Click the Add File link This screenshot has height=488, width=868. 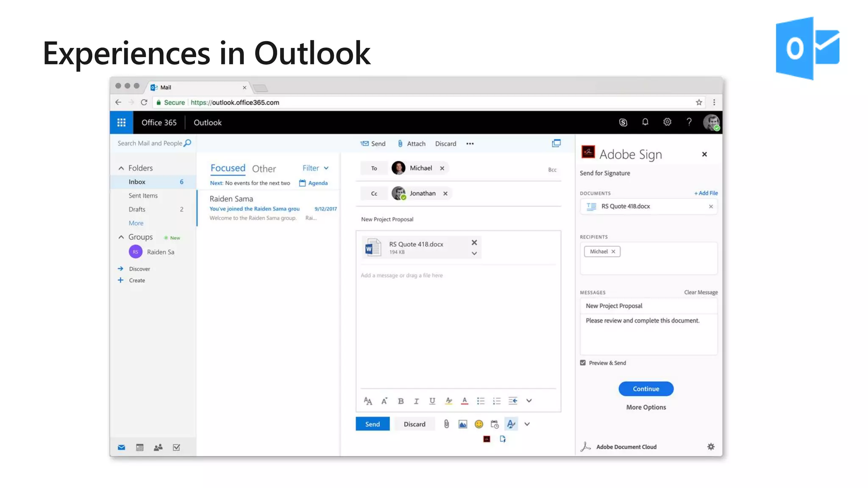tap(706, 193)
